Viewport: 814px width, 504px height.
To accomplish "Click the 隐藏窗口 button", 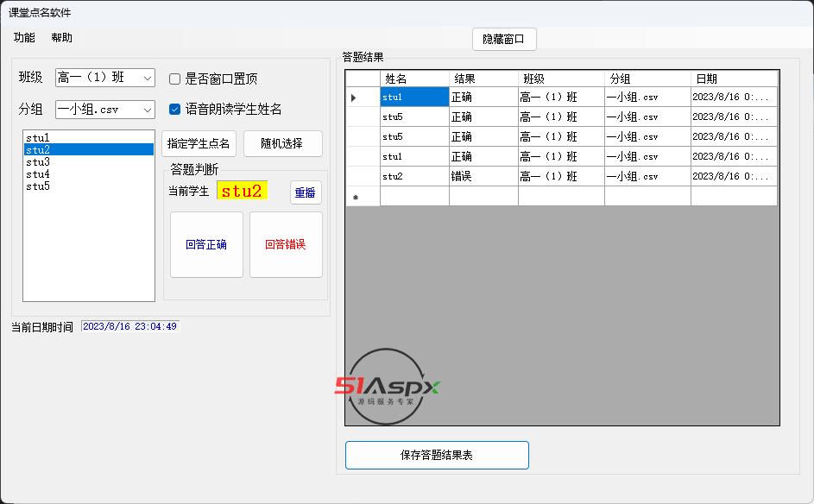I will [x=504, y=40].
